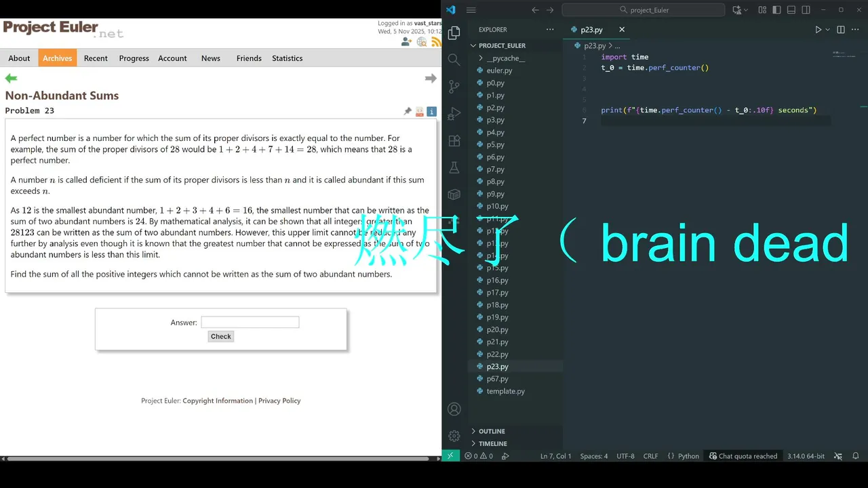Open the Explorer view in VS Code activity bar
This screenshot has height=488, width=868.
(x=454, y=33)
